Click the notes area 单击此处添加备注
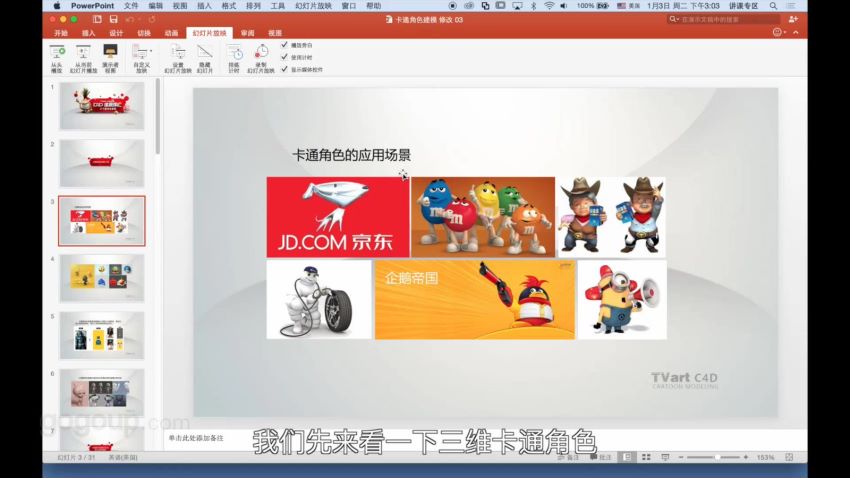 click(x=196, y=438)
